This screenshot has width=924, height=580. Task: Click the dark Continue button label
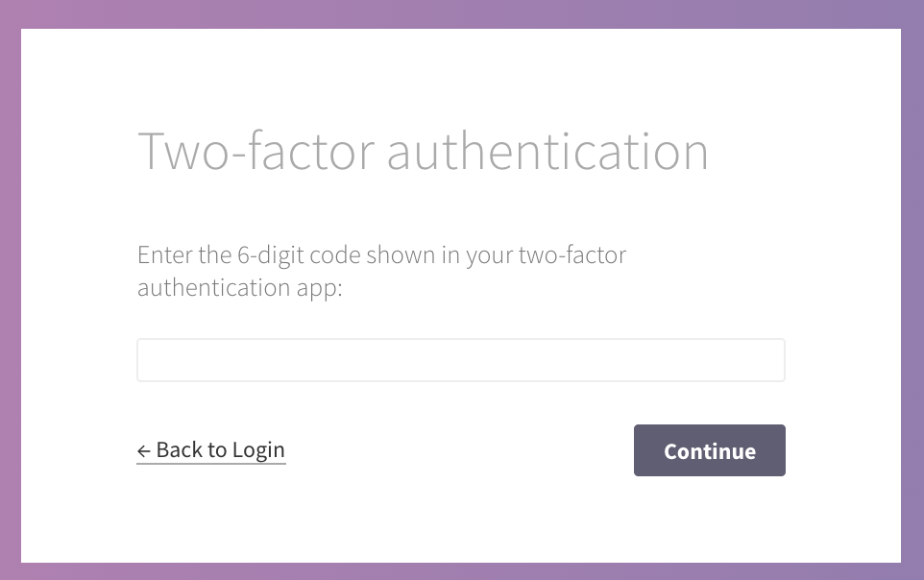click(710, 451)
